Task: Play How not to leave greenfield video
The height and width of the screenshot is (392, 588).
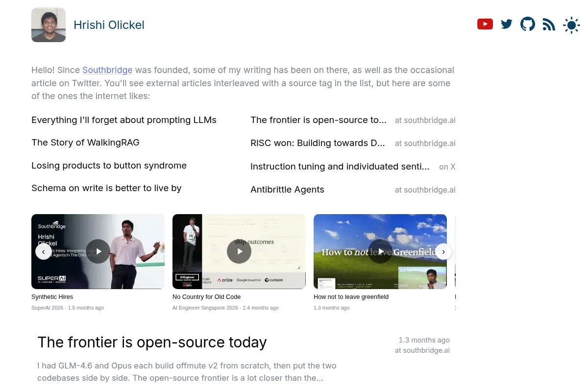Action: [x=380, y=251]
